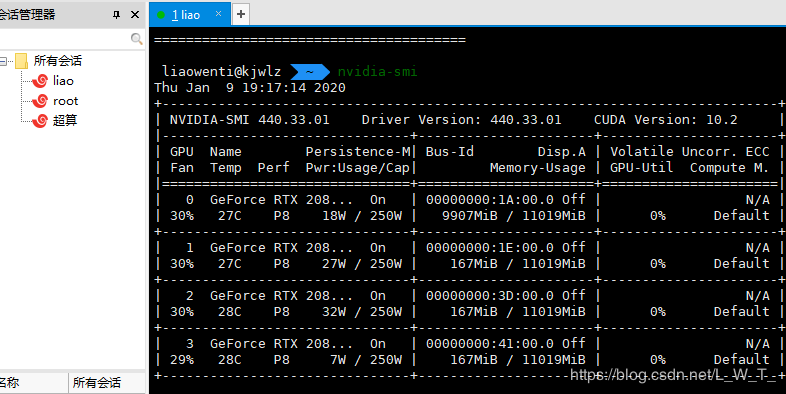Click bus ID 00000000:1A:00.0

(x=490, y=200)
